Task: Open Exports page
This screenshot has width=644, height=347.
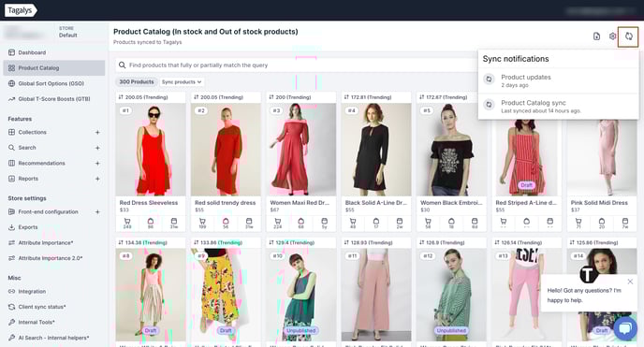Action: click(x=28, y=227)
